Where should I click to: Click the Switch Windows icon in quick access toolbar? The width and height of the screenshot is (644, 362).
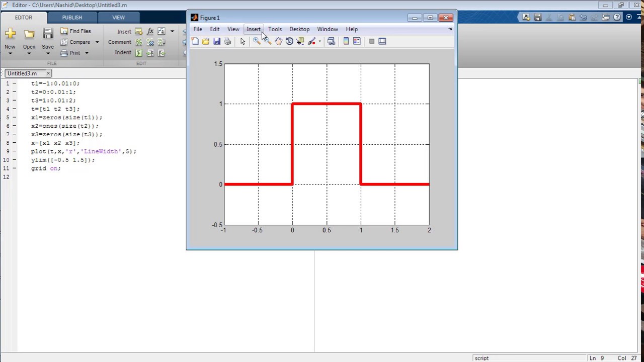point(606,18)
